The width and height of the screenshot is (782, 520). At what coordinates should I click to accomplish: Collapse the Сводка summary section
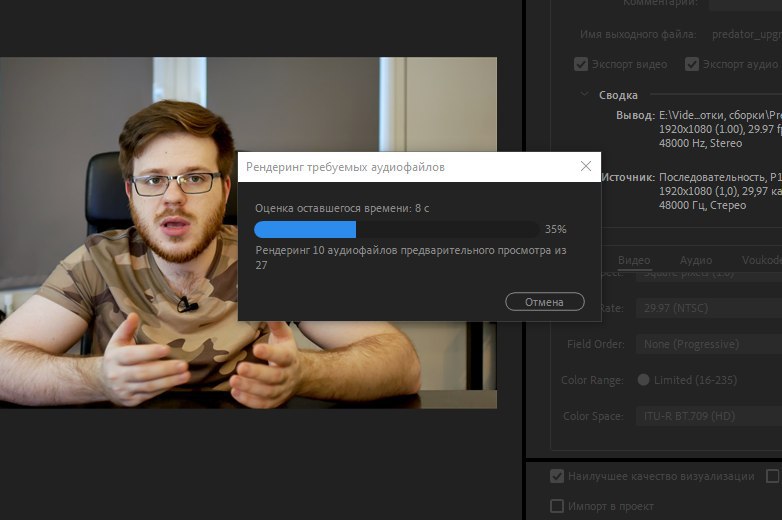[584, 94]
